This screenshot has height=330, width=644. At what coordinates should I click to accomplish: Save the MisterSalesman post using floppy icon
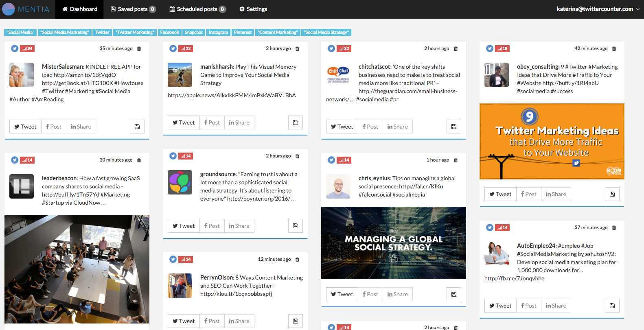[137, 127]
